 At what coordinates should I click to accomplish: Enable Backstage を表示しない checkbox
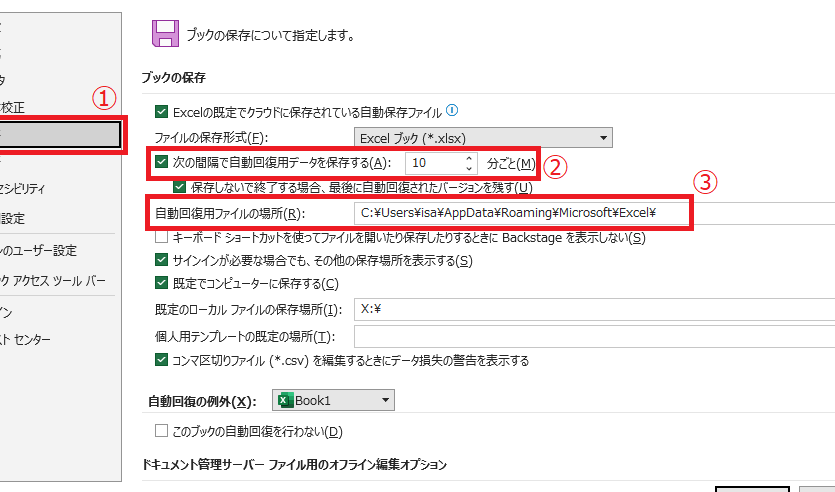click(x=161, y=237)
